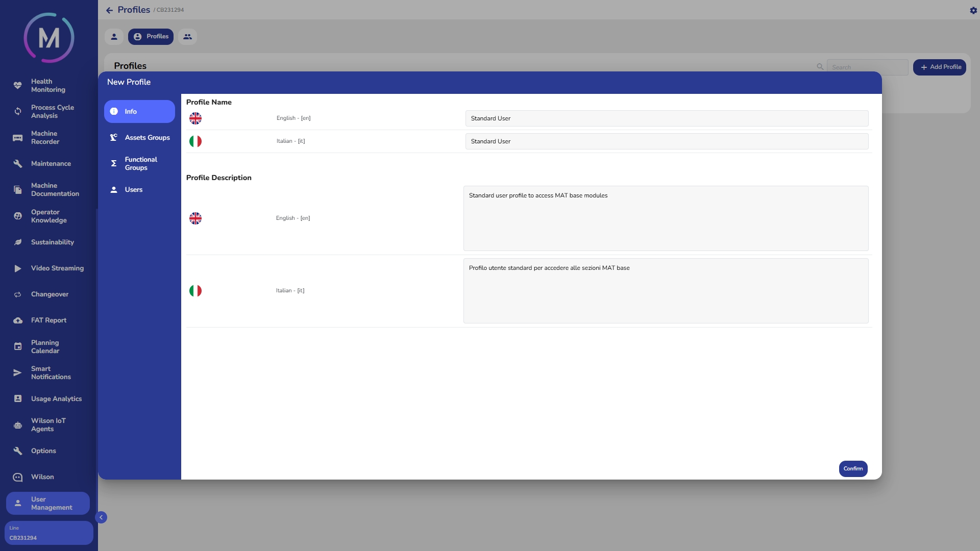Click the back arrow next to Profiles

109,10
